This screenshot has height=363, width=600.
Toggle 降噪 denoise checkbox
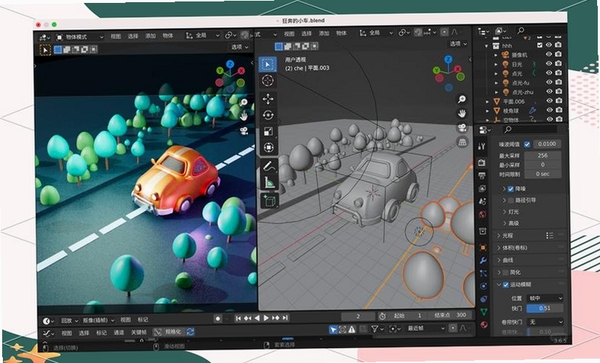coord(510,189)
